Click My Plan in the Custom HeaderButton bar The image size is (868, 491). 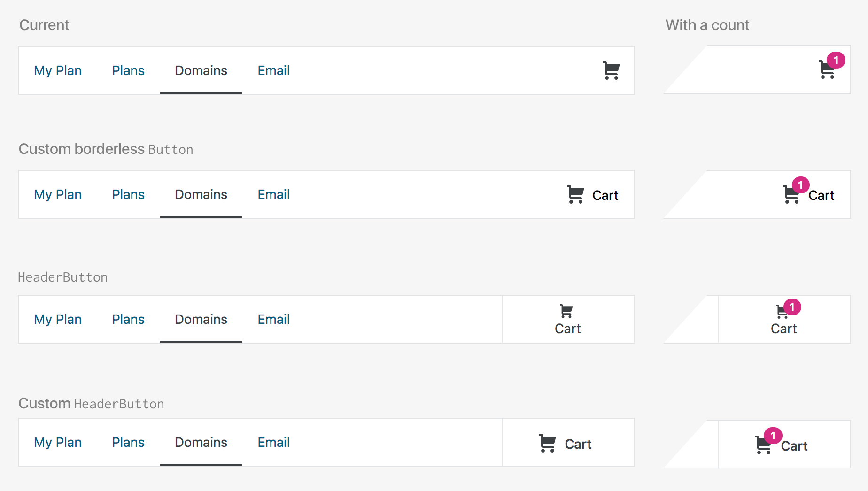(x=58, y=443)
